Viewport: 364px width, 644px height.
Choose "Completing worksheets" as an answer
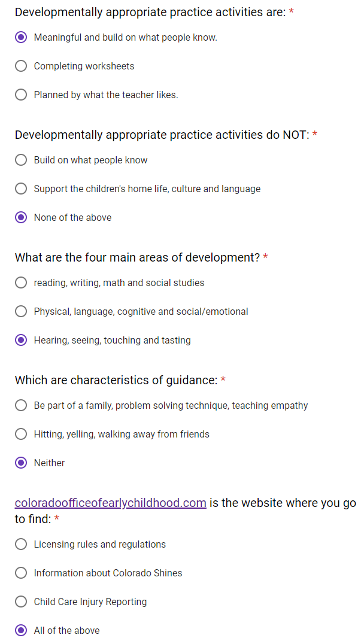(x=21, y=66)
